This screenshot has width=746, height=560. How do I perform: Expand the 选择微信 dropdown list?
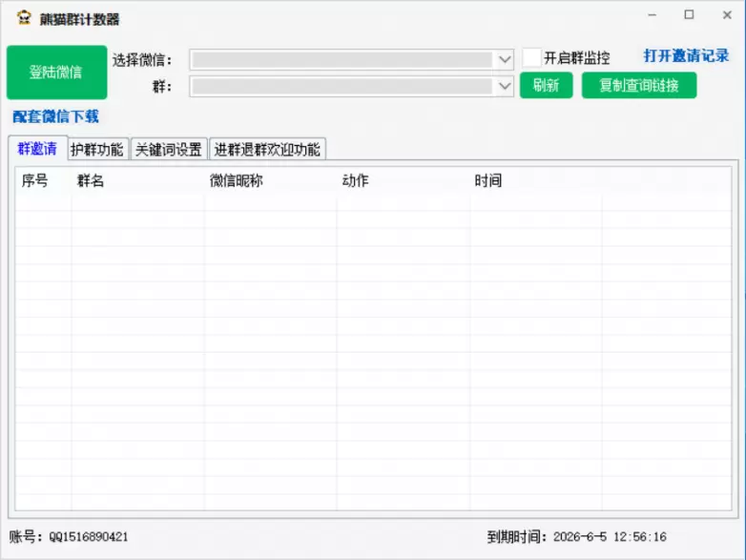tap(505, 59)
